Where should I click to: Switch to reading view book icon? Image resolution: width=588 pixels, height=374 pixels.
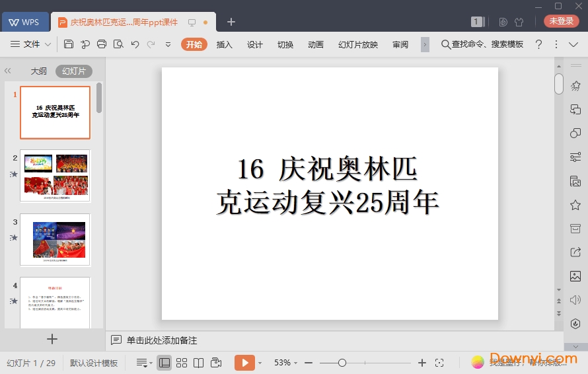pos(199,363)
